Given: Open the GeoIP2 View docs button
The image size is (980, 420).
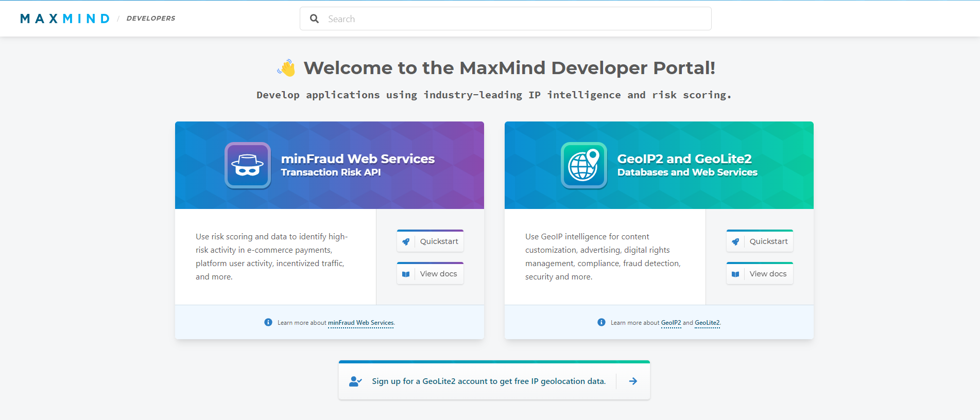Looking at the screenshot, I should [x=760, y=273].
